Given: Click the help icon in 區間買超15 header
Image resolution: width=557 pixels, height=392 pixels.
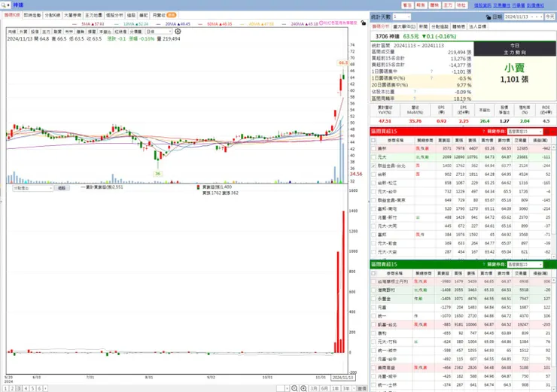Looking at the screenshot, I should [484, 132].
